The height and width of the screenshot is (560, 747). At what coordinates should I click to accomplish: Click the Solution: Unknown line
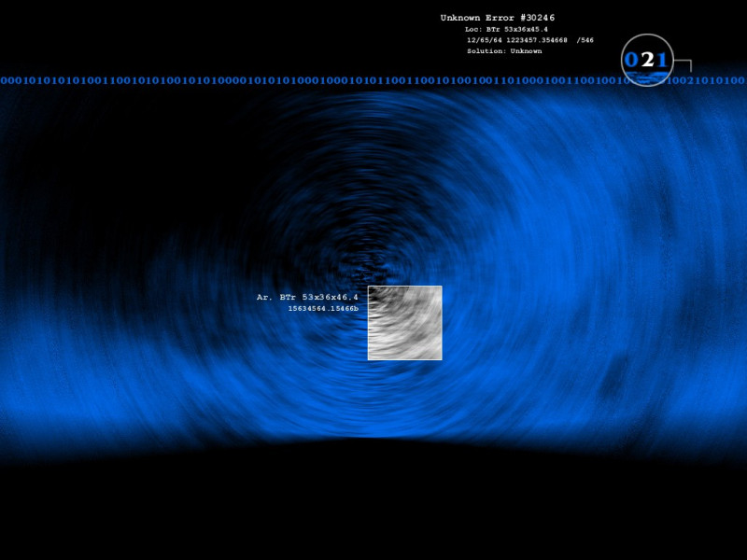(x=504, y=51)
